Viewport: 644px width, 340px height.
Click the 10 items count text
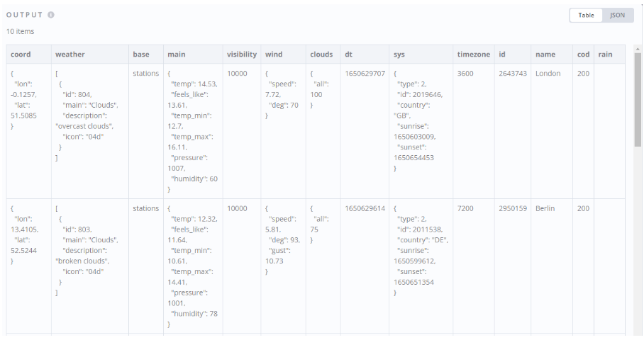pyautogui.click(x=20, y=31)
